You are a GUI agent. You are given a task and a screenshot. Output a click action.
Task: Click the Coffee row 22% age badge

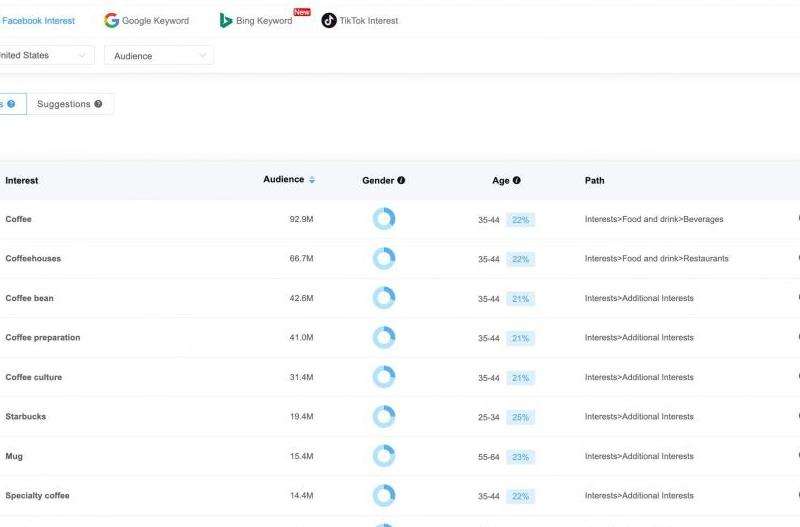(520, 220)
